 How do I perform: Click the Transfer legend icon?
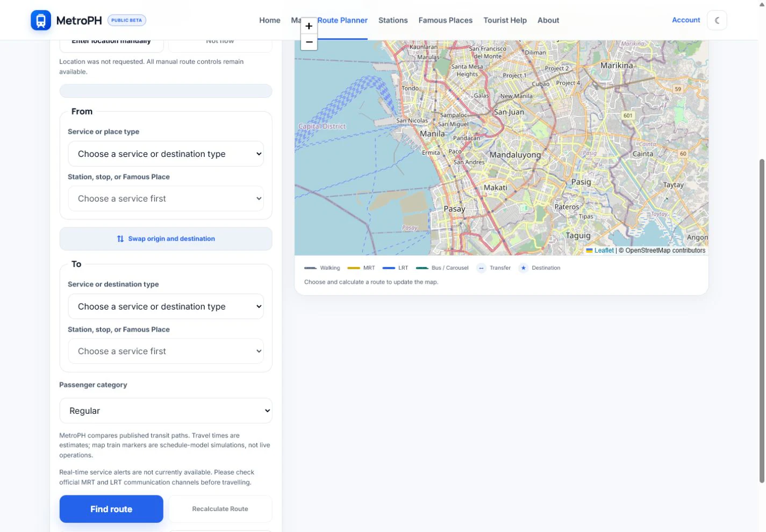[x=481, y=268]
